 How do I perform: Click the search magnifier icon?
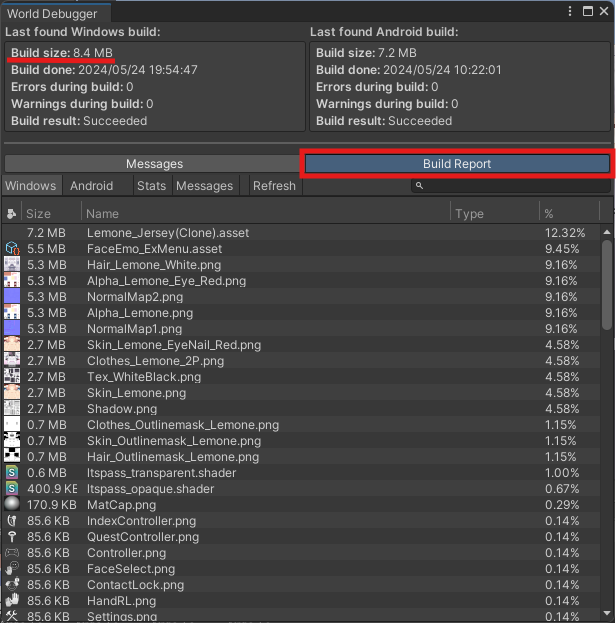419,186
